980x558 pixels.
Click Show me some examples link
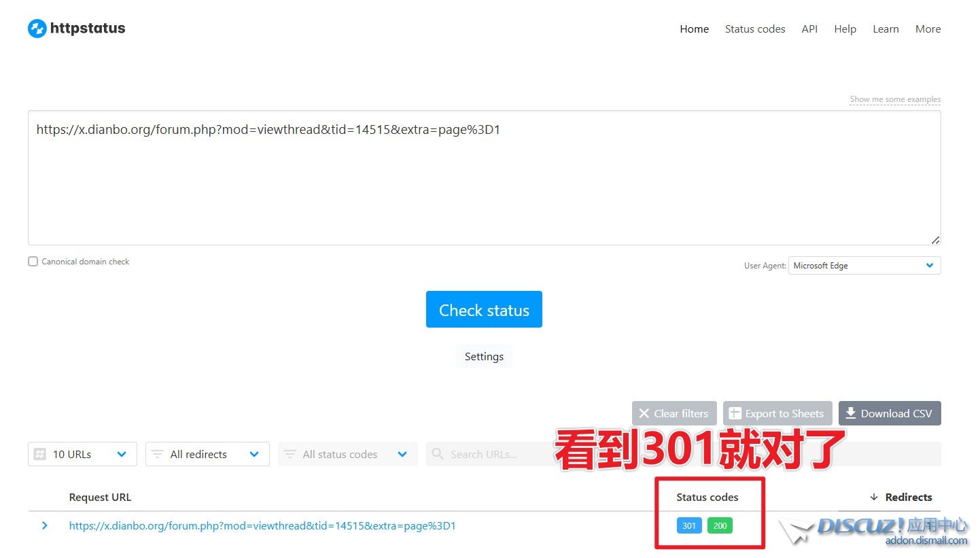(x=894, y=99)
